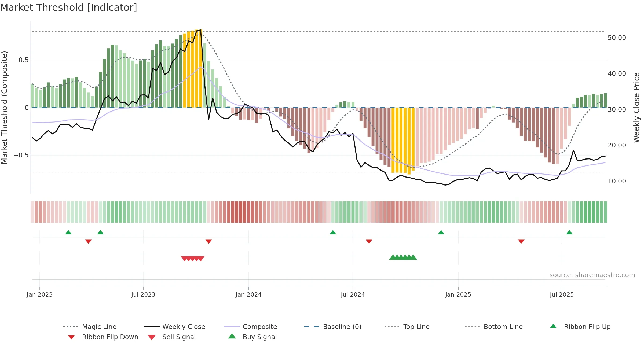Toggle the Bottom Line legend entry
The height and width of the screenshot is (362, 644).
click(x=494, y=327)
